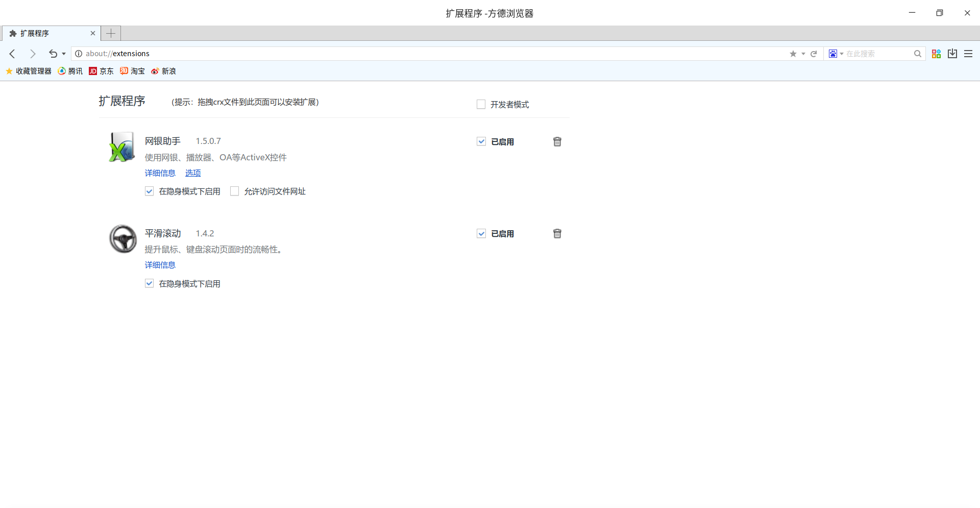980x508 pixels.
Task: Open the downloads icon in toolbar
Action: click(x=952, y=54)
